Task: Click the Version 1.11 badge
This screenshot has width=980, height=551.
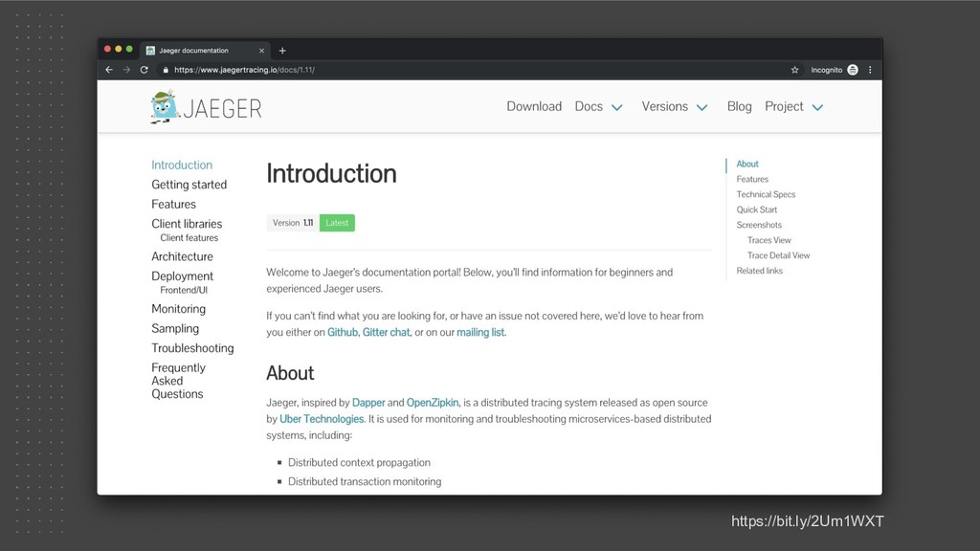Action: tap(293, 223)
